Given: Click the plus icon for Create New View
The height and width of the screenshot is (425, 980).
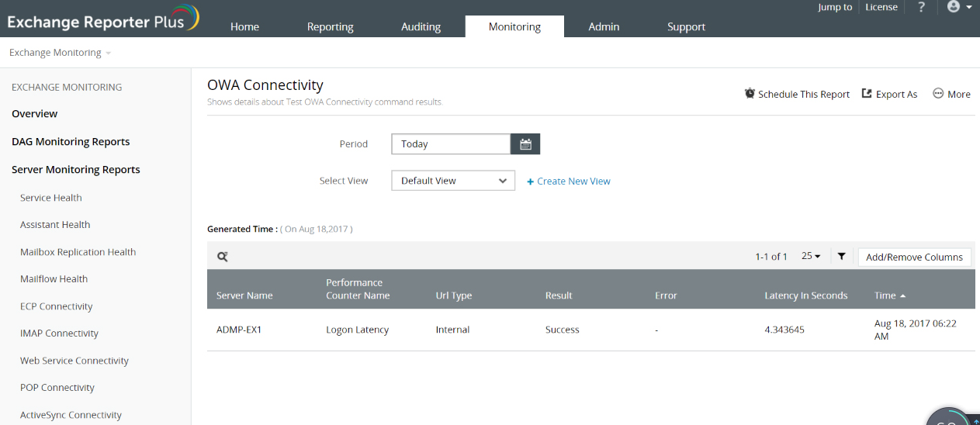Looking at the screenshot, I should [531, 181].
